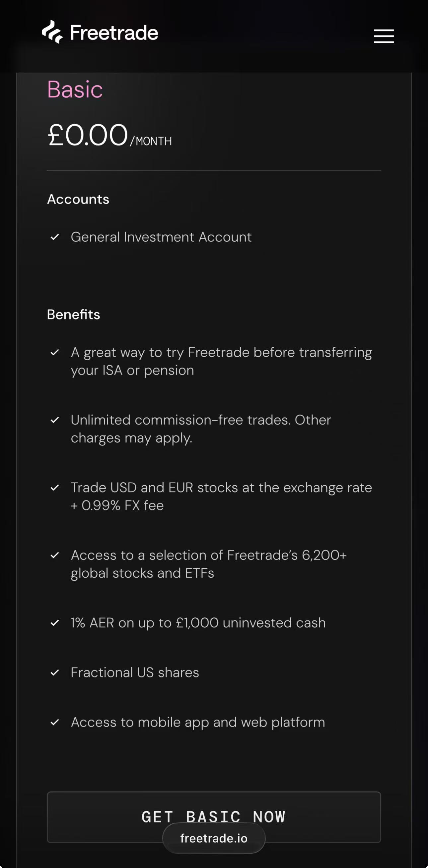This screenshot has height=868, width=428.
Task: Tap the freetrade.io address pill
Action: point(214,838)
